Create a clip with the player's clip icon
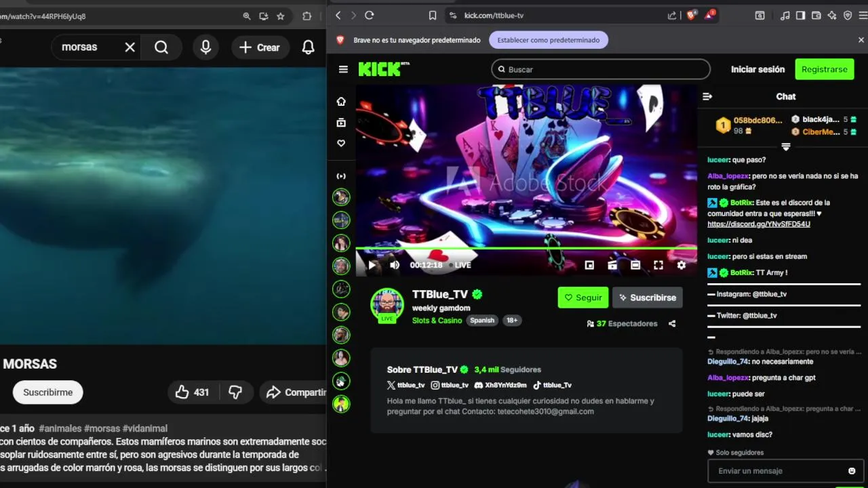The height and width of the screenshot is (488, 868). (612, 265)
